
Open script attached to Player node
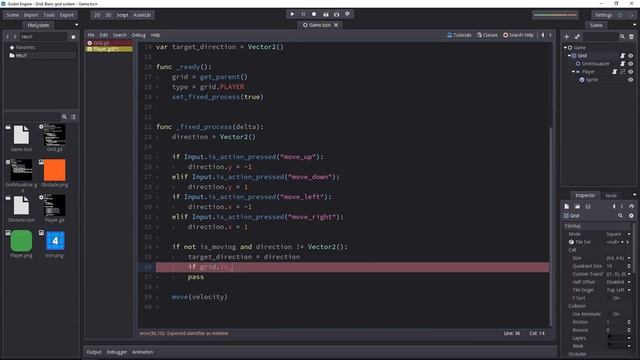615,72
